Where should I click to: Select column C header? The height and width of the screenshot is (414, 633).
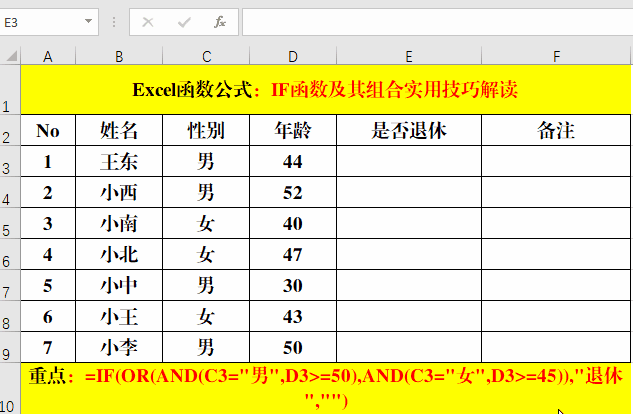click(x=206, y=56)
